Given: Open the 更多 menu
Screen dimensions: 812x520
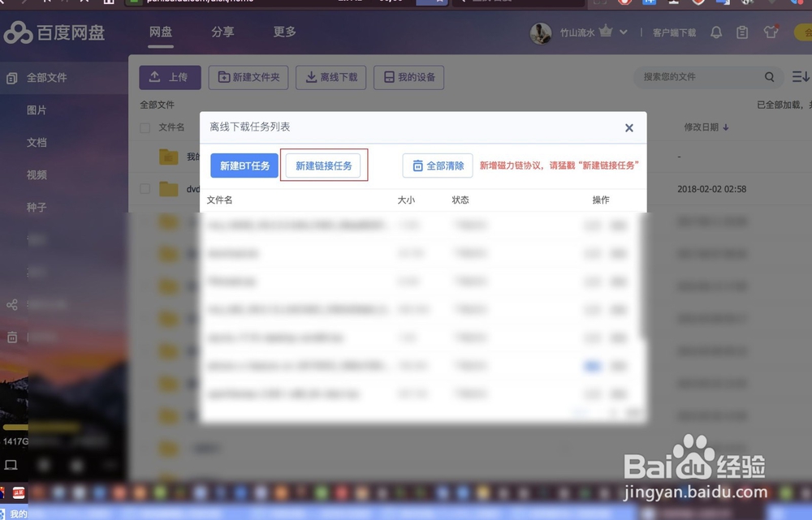Looking at the screenshot, I should point(285,32).
